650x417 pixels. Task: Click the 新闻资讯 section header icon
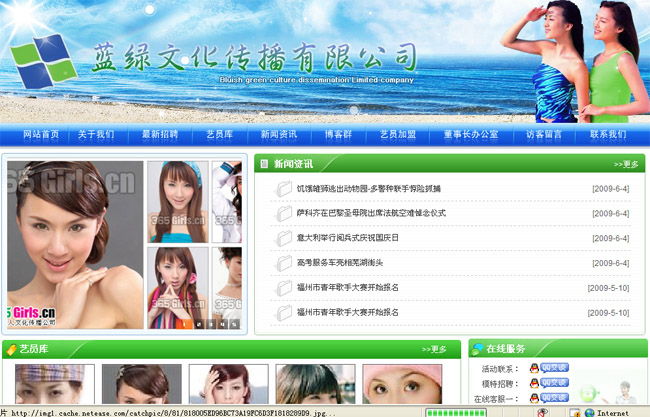264,163
